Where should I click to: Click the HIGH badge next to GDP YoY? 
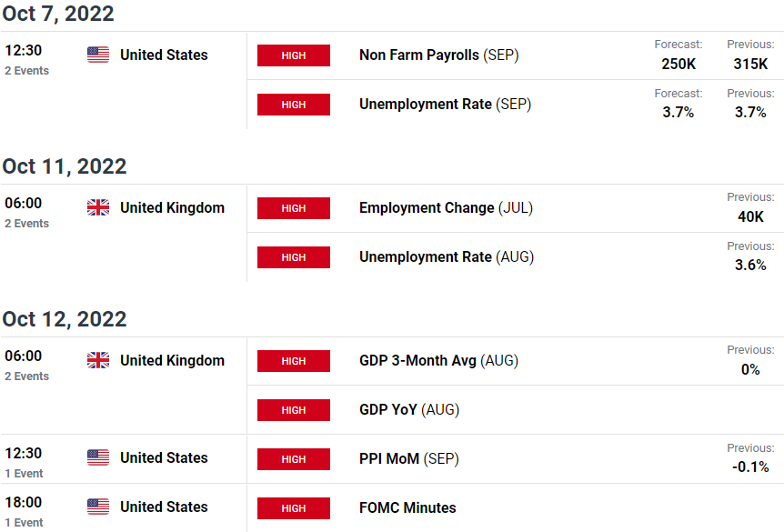(x=294, y=410)
